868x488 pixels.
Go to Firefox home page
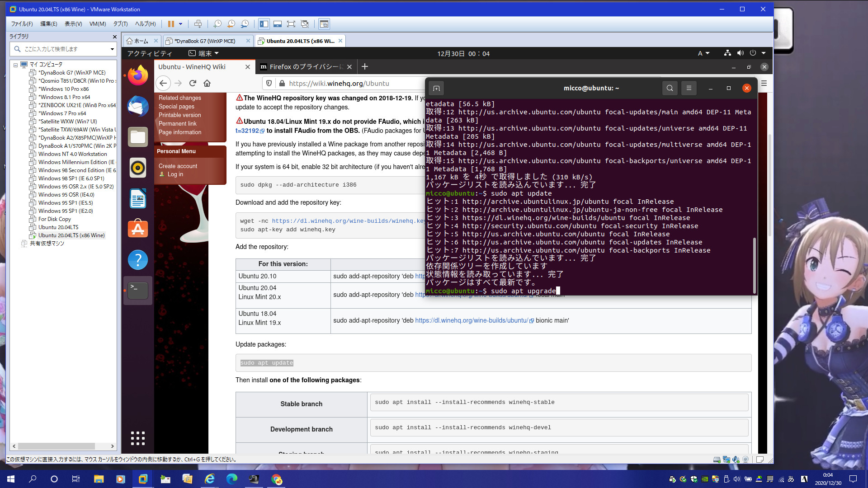(207, 83)
